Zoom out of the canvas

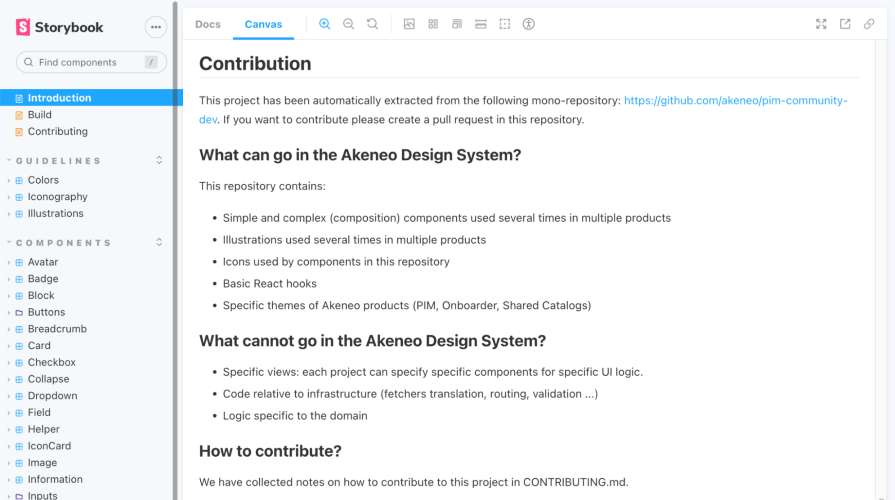pos(349,24)
